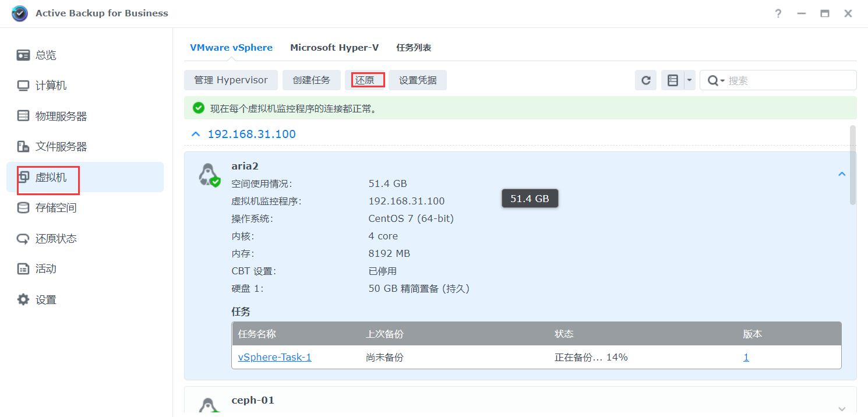The height and width of the screenshot is (417, 868).
Task: Click the CentOS 7 (64-bit) value
Action: click(x=411, y=219)
